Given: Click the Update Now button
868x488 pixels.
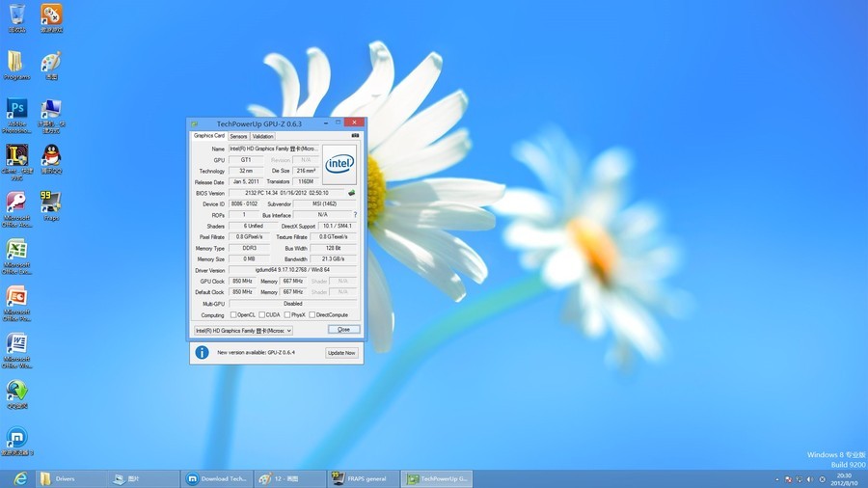Looking at the screenshot, I should pos(341,353).
